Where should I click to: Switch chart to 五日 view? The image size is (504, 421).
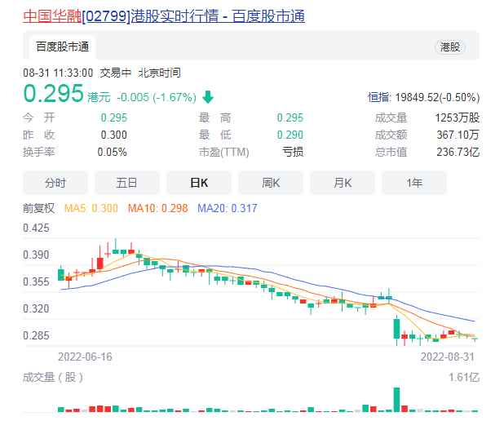pyautogui.click(x=126, y=183)
